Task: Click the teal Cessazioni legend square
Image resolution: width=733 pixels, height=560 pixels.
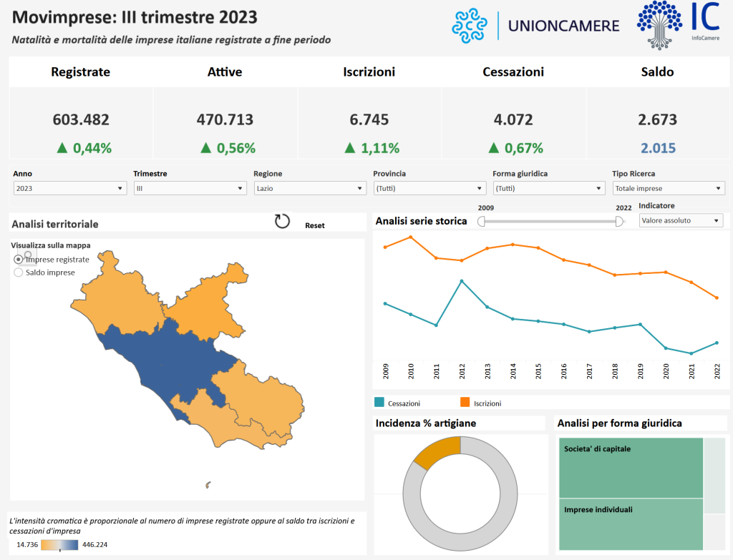Action: click(x=379, y=403)
